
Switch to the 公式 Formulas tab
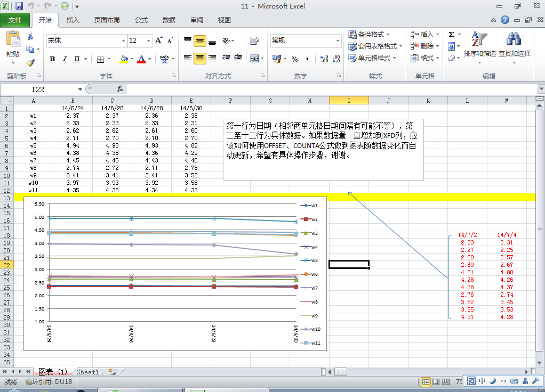141,20
